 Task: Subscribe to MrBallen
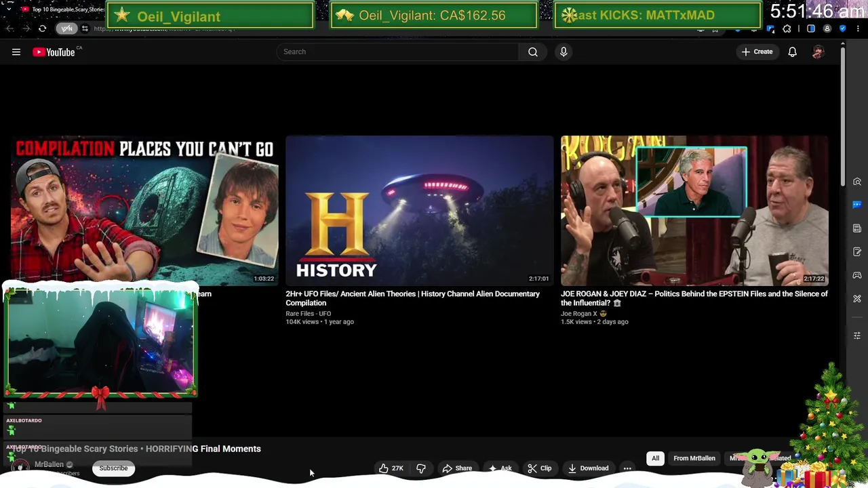[113, 468]
